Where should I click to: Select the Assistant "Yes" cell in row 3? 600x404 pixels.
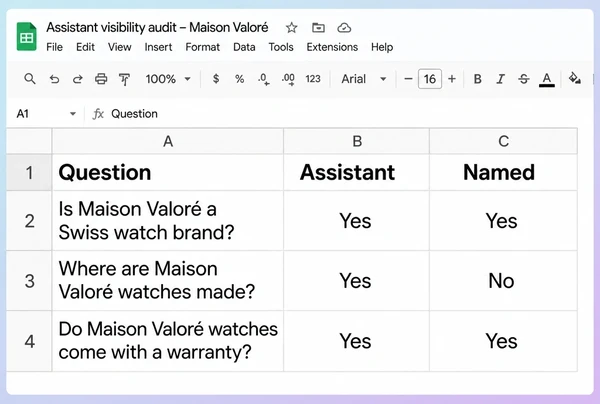point(357,281)
